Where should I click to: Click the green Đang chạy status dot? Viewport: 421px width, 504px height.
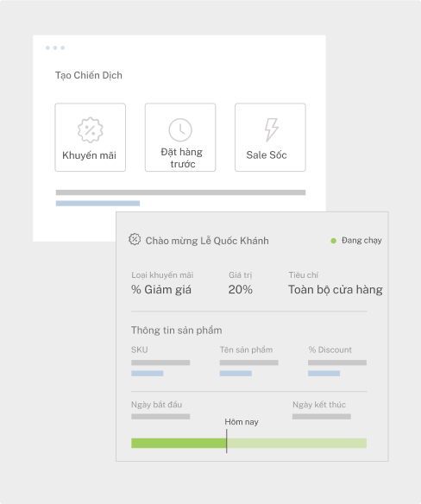(334, 241)
